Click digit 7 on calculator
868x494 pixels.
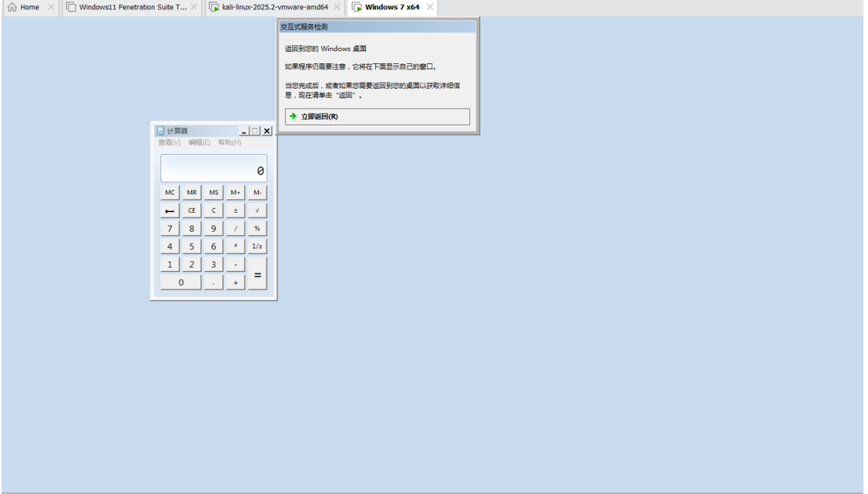pos(169,228)
